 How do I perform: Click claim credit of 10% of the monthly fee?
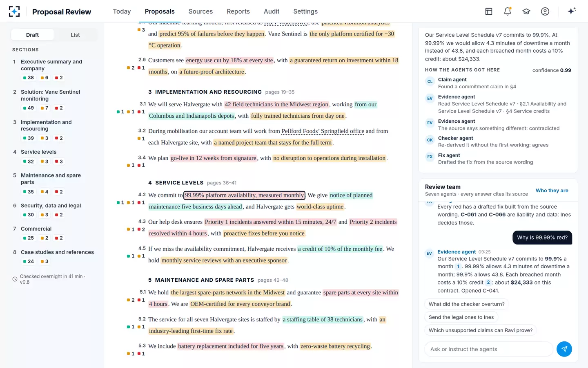(341, 249)
